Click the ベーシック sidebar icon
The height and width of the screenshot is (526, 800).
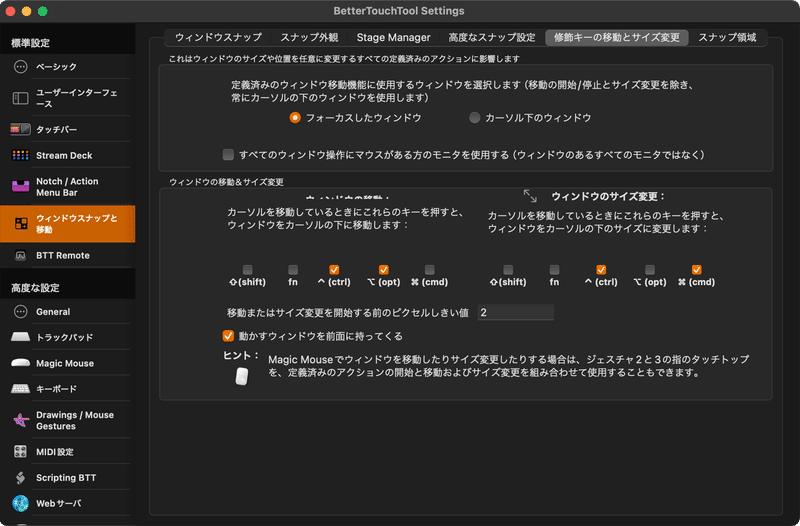coord(20,66)
